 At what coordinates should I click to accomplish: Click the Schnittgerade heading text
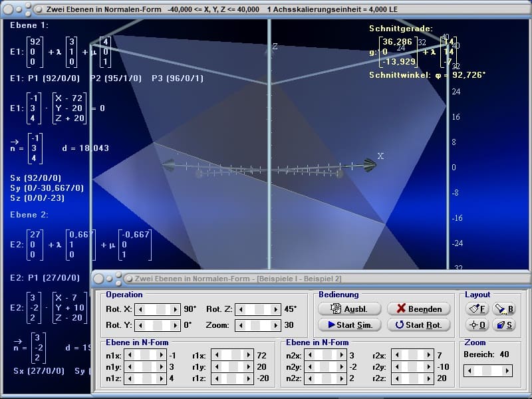[x=401, y=29]
